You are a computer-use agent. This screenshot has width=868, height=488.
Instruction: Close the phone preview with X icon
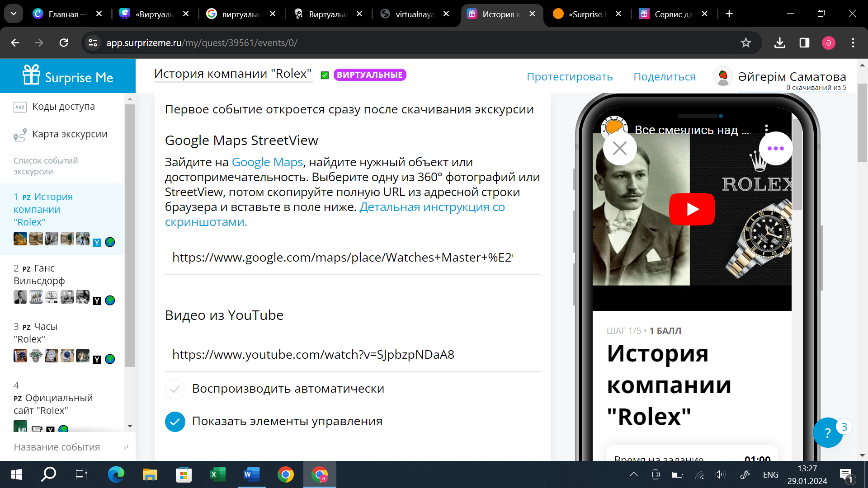[x=619, y=148]
